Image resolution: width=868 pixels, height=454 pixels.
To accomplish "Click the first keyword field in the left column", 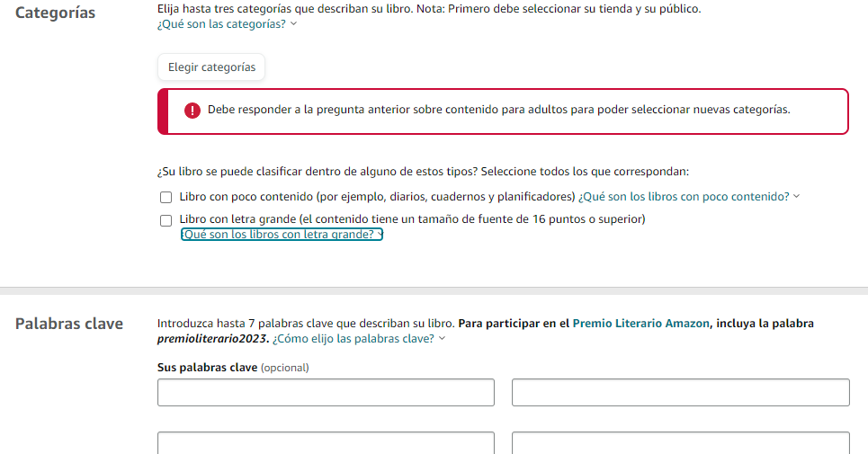I will [x=326, y=393].
